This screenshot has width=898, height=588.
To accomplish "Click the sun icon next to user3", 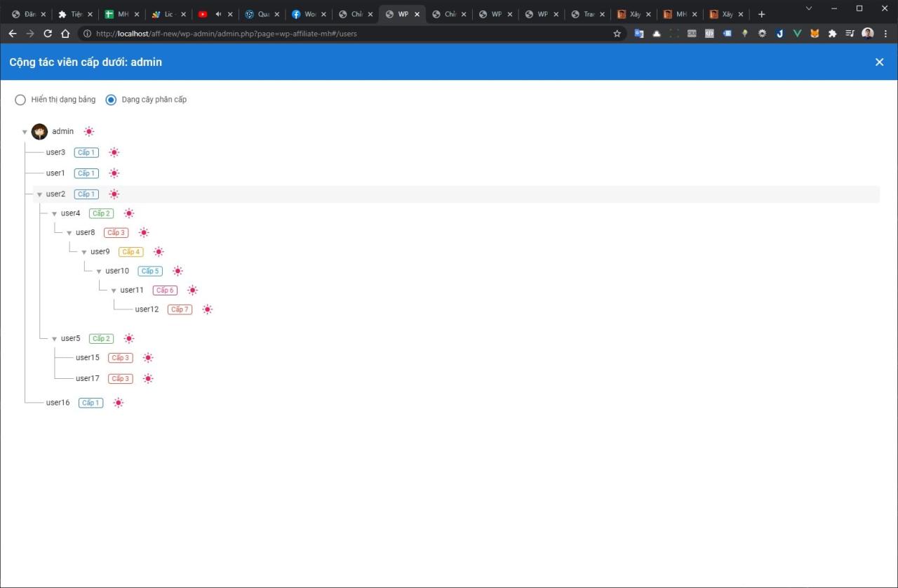I will [x=114, y=152].
